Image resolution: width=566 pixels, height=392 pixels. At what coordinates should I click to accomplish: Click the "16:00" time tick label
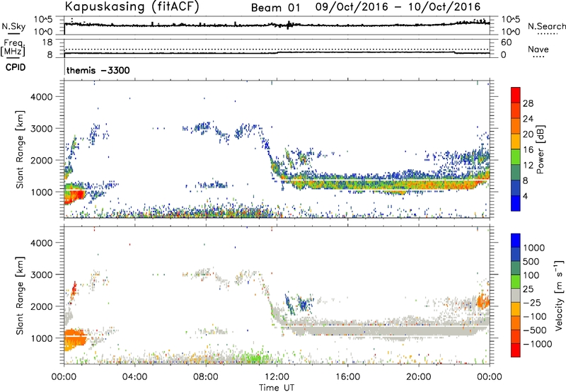(x=347, y=377)
